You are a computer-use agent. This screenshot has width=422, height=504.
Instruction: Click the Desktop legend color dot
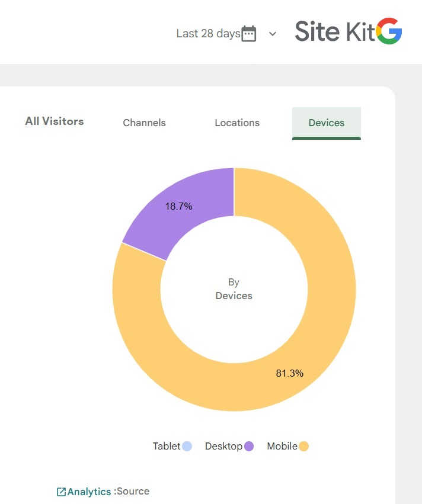(248, 446)
